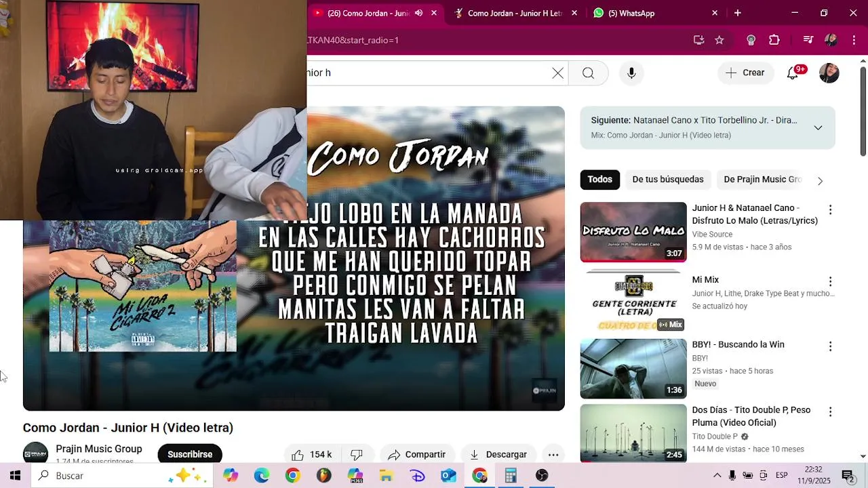This screenshot has width=868, height=488.
Task: Like the video with thumbs up
Action: (311, 454)
